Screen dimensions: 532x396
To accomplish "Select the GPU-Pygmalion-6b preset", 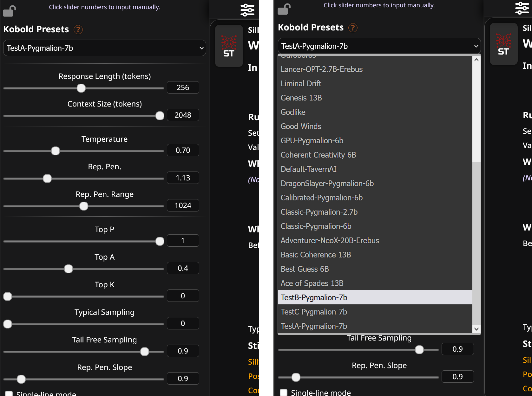I will tap(375, 140).
